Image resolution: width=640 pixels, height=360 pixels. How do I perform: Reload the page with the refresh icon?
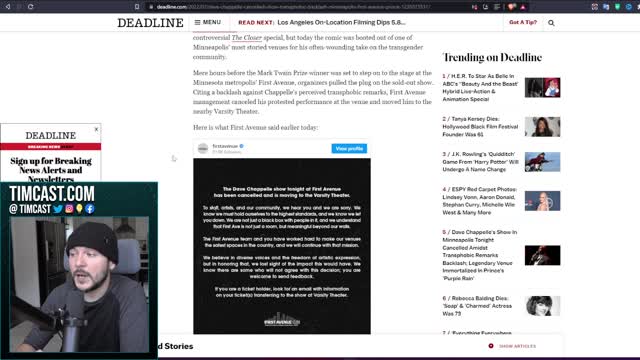tap(31, 7)
